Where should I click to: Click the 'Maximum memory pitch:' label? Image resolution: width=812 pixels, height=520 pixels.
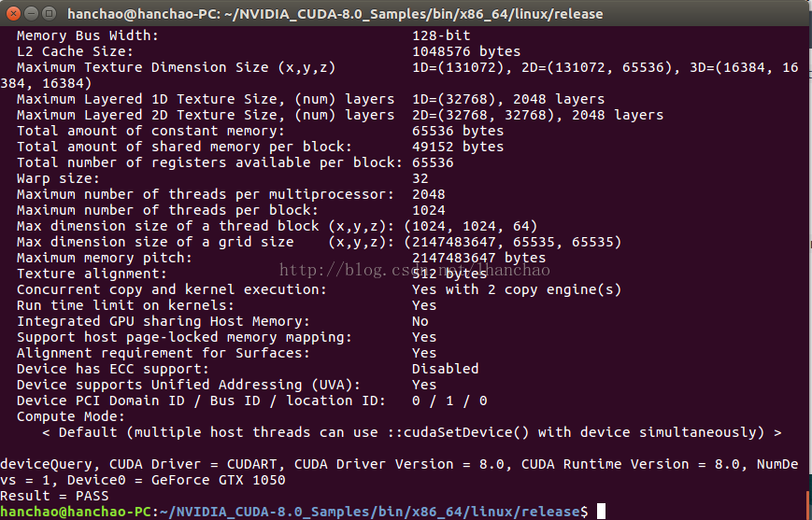(105, 258)
